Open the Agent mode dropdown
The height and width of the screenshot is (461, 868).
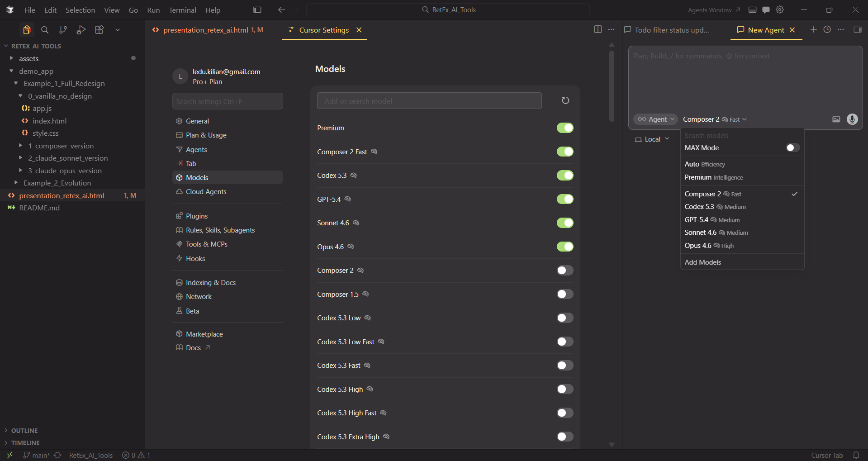tap(655, 119)
